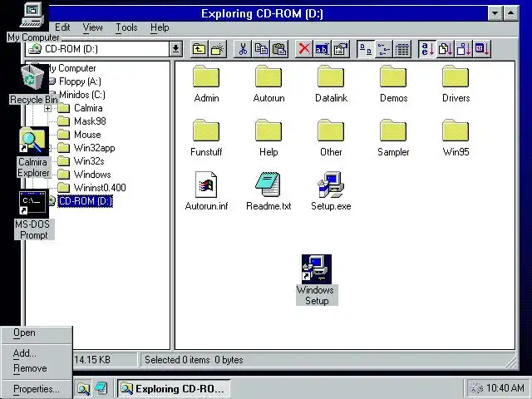Click the Copy toolbar icon
The height and width of the screenshot is (399, 532).
(261, 50)
